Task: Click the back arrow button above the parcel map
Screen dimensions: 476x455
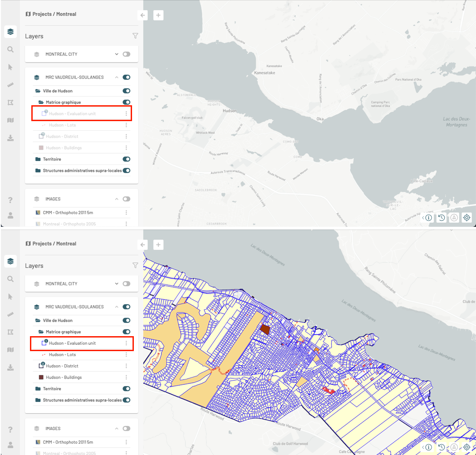Action: [x=143, y=245]
